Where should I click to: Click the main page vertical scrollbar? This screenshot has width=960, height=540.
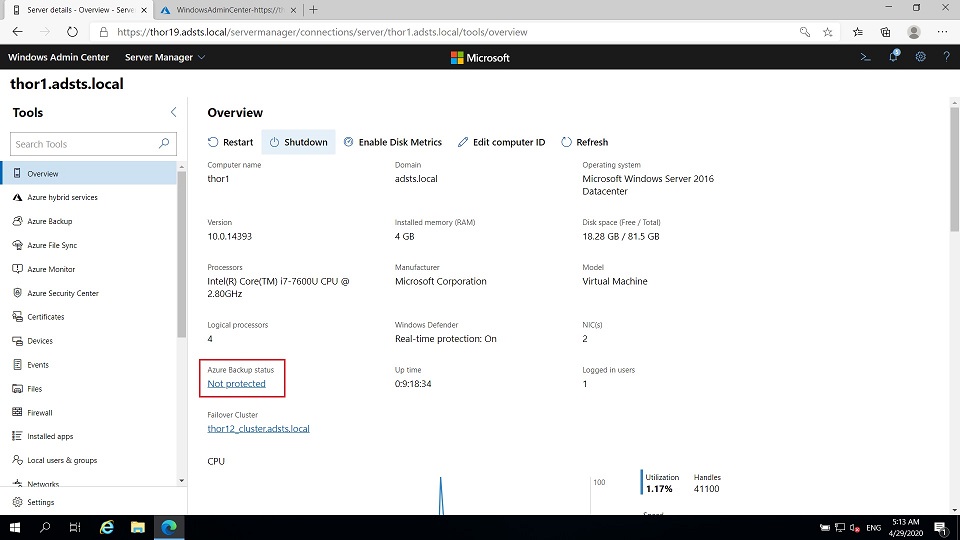point(954,170)
